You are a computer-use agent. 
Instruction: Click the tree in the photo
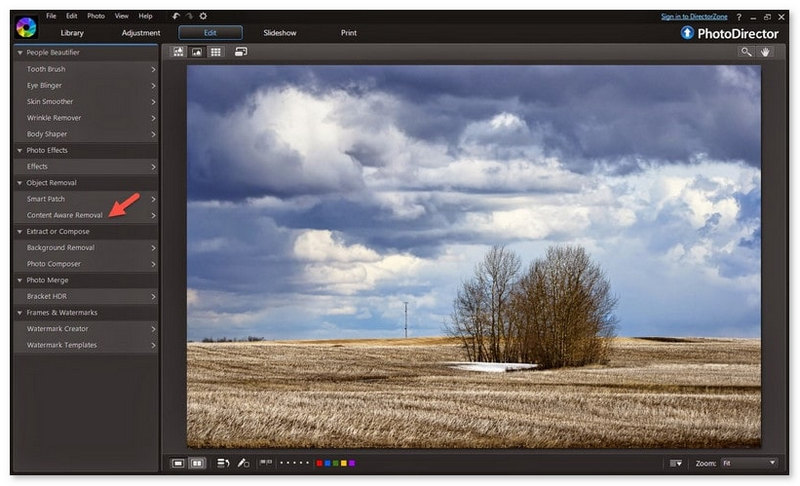pos(535,306)
